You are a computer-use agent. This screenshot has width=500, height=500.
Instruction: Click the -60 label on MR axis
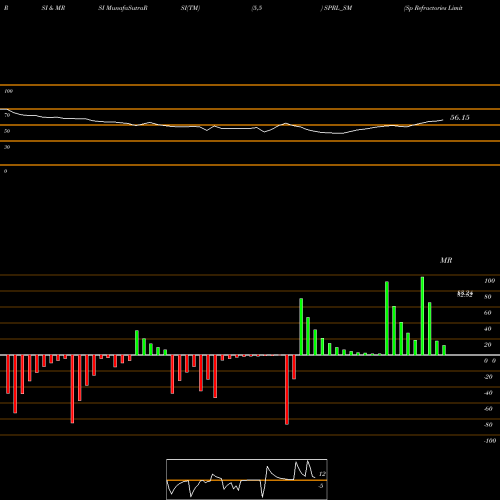488,409
